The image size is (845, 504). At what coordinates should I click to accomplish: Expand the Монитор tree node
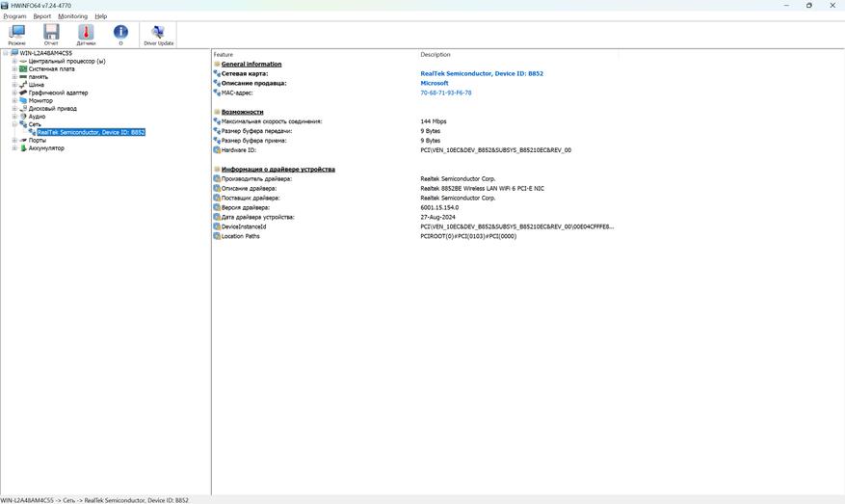pos(14,100)
